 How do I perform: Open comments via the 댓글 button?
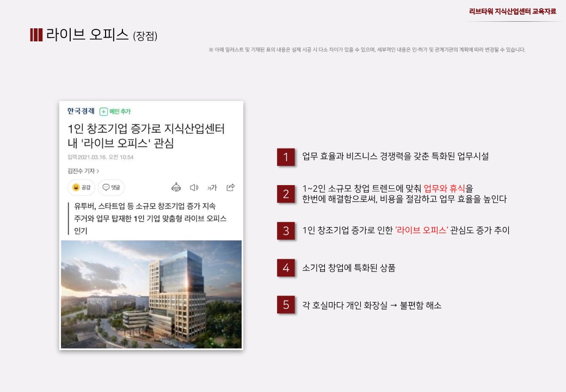111,187
